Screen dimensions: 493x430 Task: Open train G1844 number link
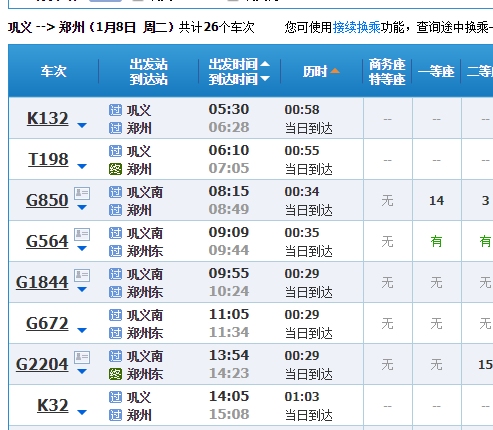42,282
